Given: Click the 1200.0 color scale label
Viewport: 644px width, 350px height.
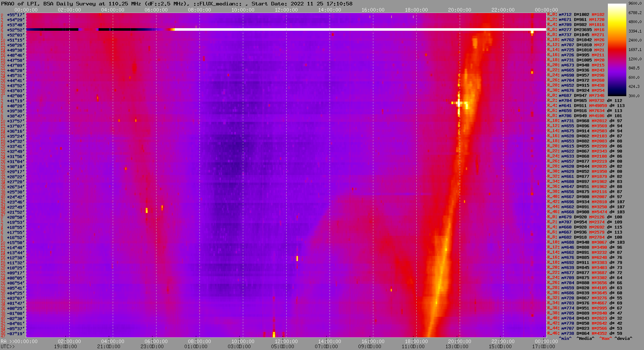Looking at the screenshot, I should pos(635,59).
